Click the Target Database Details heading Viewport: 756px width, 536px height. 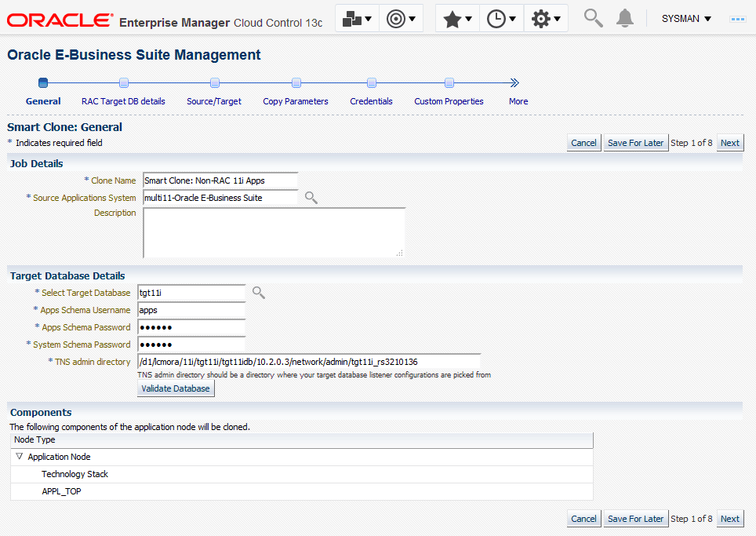tap(67, 276)
